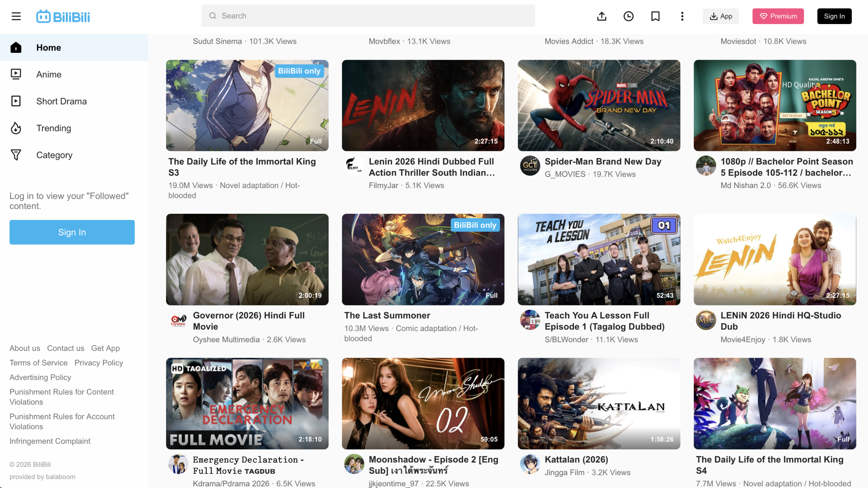Open the three-dot more options menu
This screenshot has height=488, width=868.
click(682, 16)
